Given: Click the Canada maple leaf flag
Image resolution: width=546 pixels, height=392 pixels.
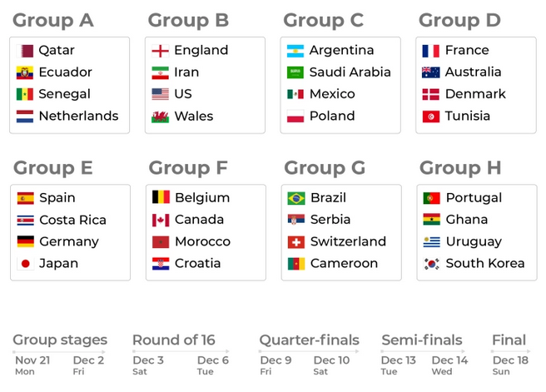Looking at the screenshot, I should [x=160, y=221].
